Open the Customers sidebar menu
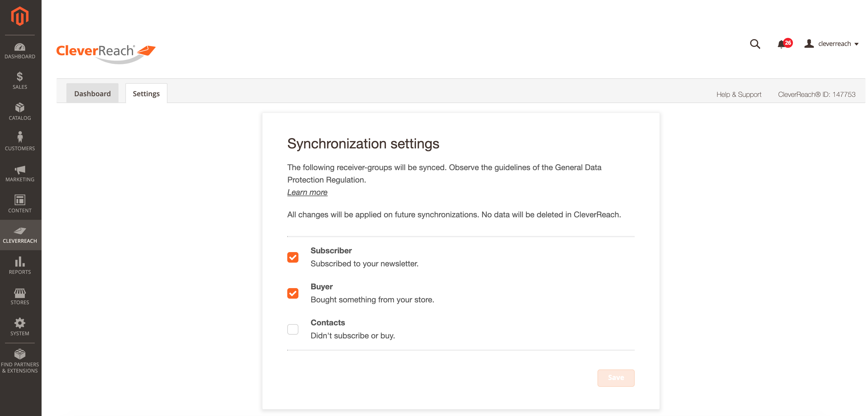The width and height of the screenshot is (868, 416). (20, 141)
